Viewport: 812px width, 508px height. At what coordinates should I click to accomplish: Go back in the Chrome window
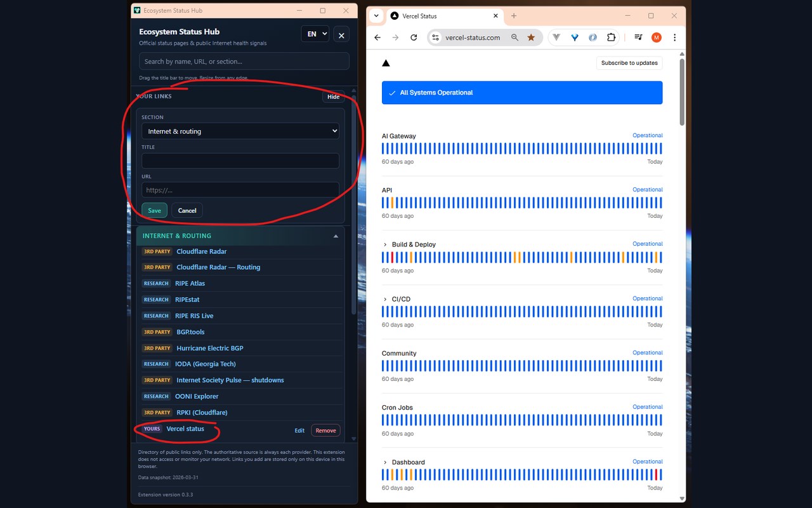pyautogui.click(x=377, y=37)
